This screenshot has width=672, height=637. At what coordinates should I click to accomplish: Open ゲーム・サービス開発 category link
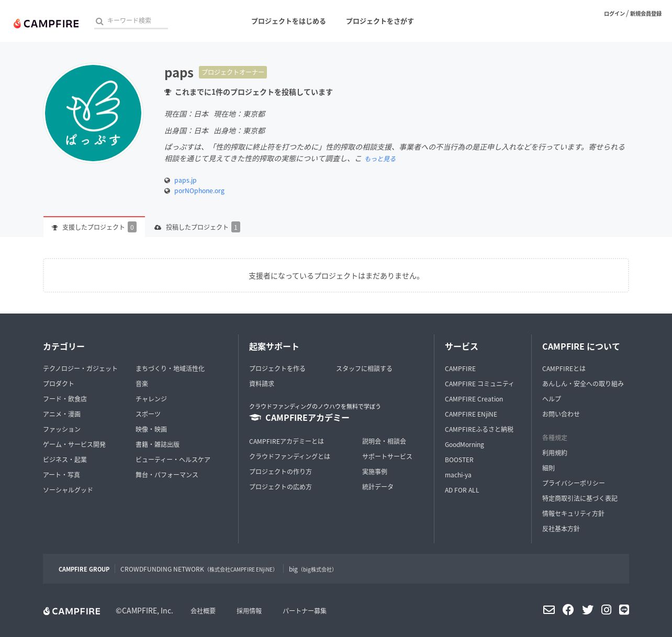(x=74, y=444)
